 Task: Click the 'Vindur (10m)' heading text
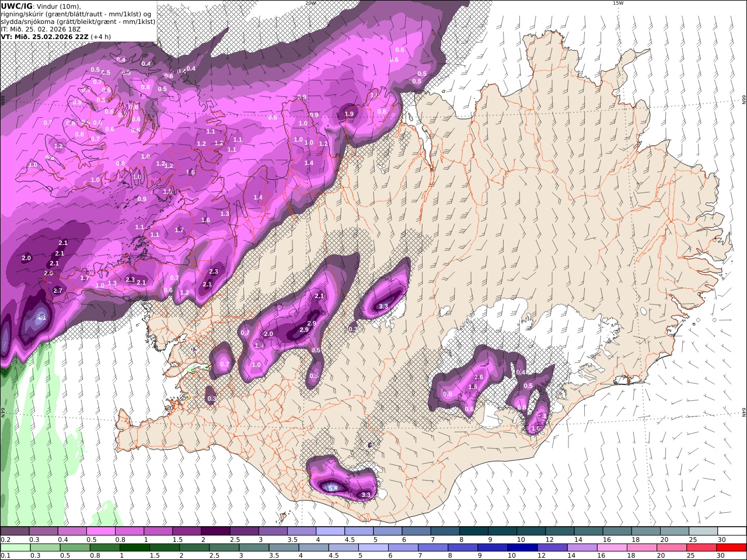tap(59, 6)
